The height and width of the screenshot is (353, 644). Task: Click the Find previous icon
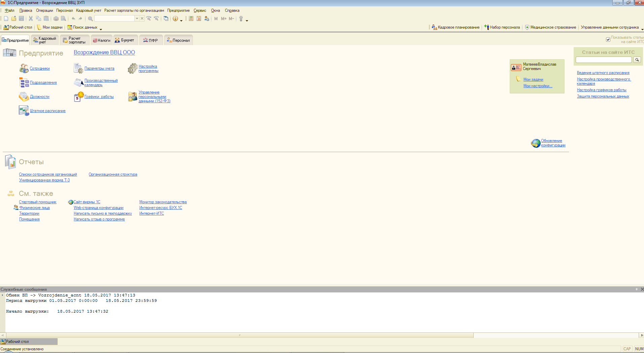tap(156, 19)
